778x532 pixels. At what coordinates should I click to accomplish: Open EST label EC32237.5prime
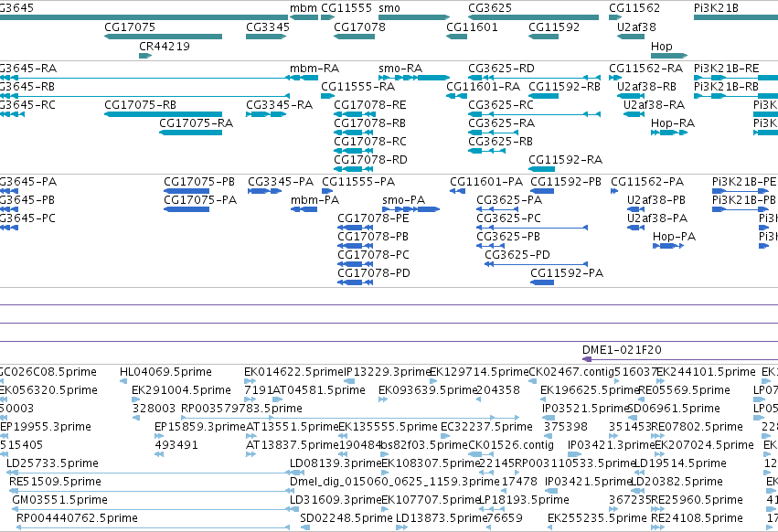point(486,427)
